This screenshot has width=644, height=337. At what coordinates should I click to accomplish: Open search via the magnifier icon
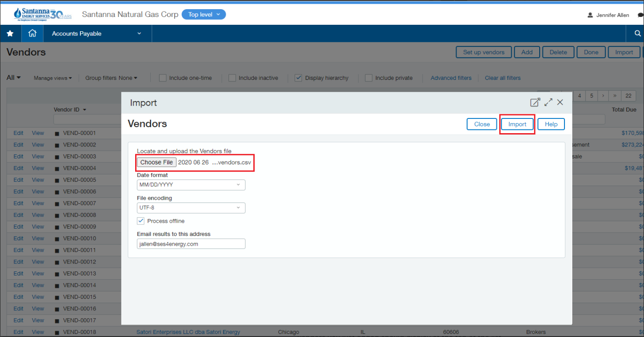coord(637,33)
